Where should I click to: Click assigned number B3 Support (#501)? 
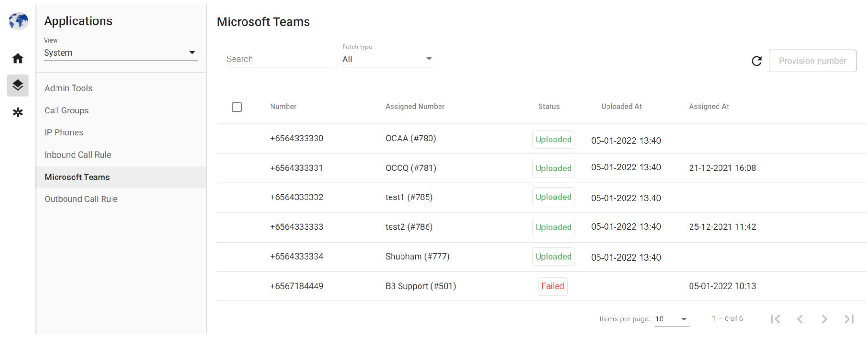pyautogui.click(x=420, y=286)
